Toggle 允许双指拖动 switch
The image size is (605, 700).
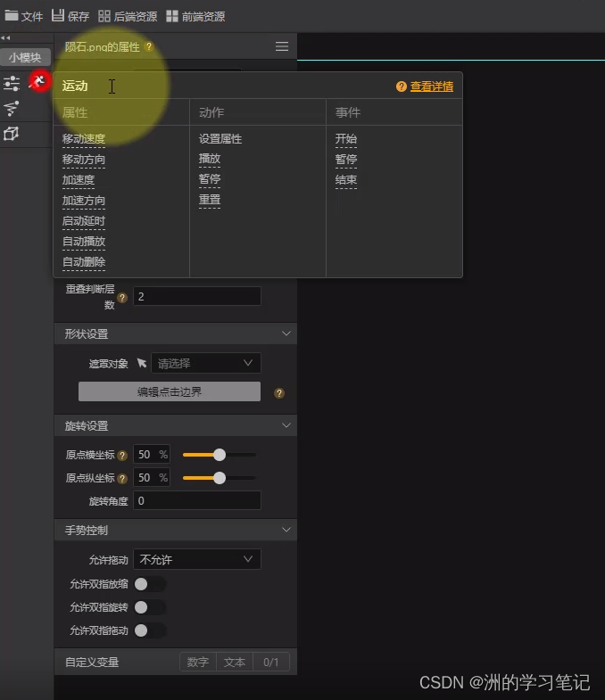[x=150, y=630]
